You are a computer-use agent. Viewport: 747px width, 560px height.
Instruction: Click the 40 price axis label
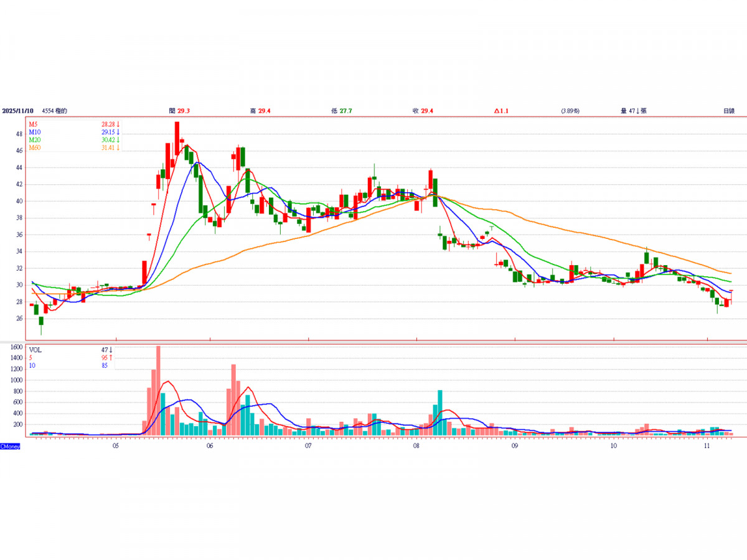click(19, 201)
